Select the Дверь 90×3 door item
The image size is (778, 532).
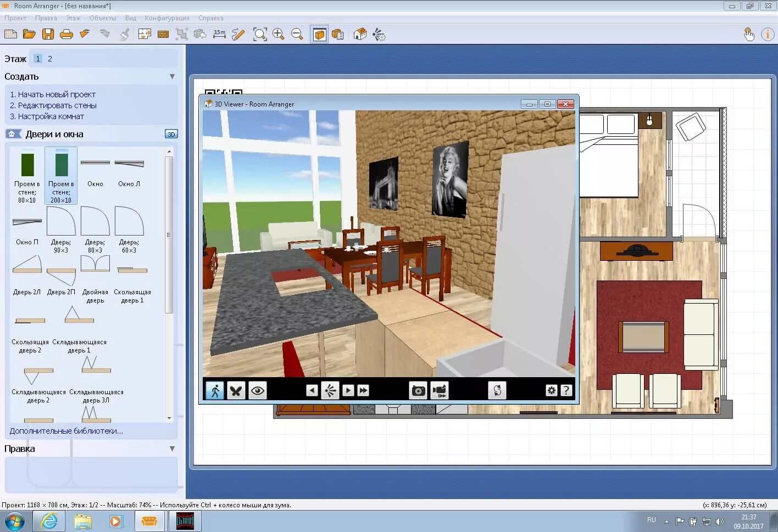(x=61, y=230)
